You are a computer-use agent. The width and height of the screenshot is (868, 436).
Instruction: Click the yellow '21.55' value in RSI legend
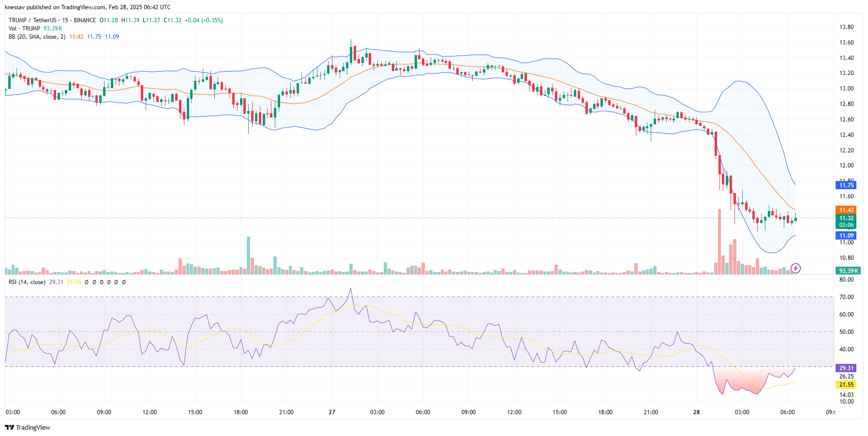point(74,282)
